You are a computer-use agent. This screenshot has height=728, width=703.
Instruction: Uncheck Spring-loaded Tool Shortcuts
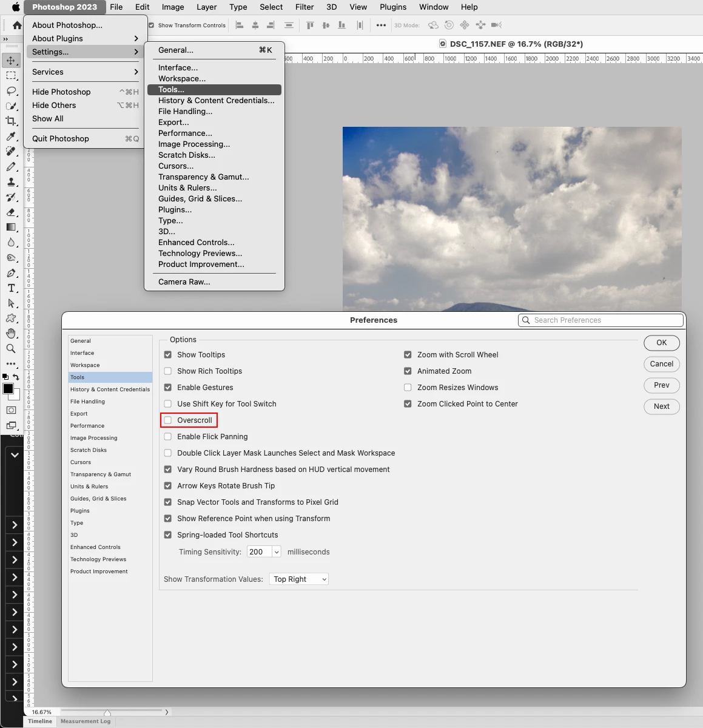168,534
